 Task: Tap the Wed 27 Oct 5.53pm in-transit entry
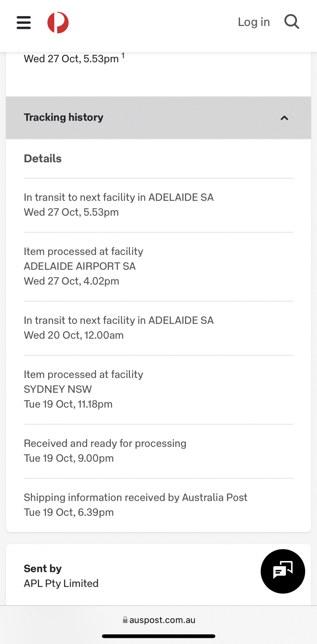(x=119, y=204)
